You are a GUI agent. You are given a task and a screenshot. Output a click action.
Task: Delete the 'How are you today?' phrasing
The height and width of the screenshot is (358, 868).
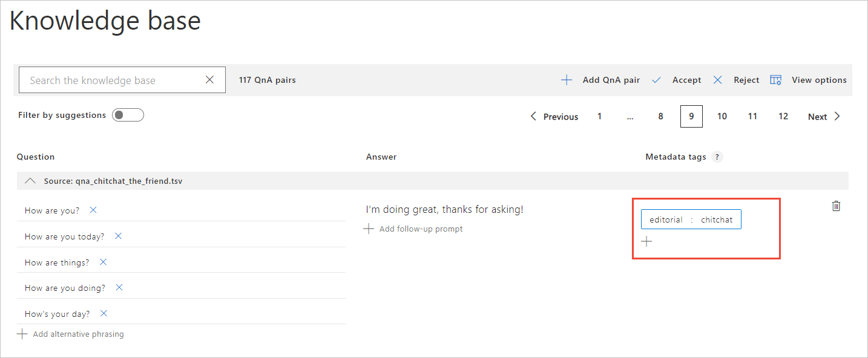coord(118,236)
